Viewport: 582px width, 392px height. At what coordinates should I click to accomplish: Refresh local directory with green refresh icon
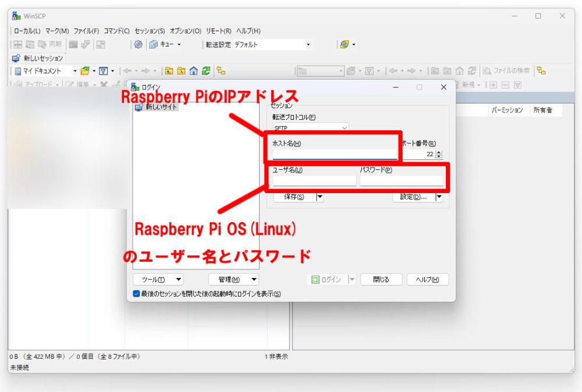click(205, 70)
